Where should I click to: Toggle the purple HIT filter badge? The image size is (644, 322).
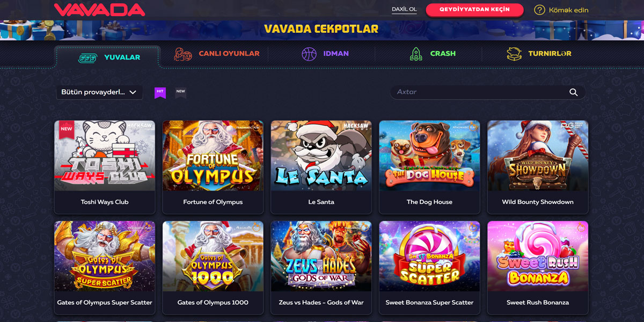point(160,92)
